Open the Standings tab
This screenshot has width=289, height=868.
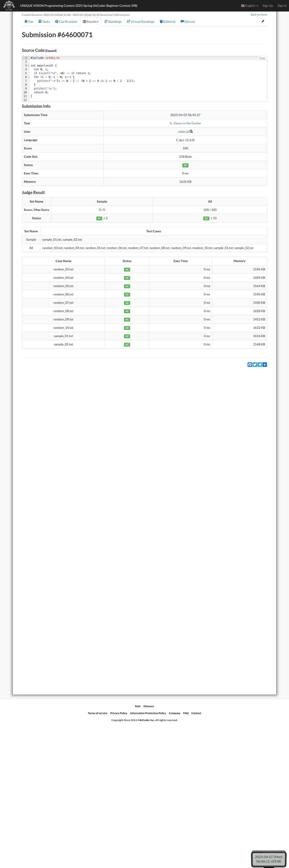click(113, 22)
